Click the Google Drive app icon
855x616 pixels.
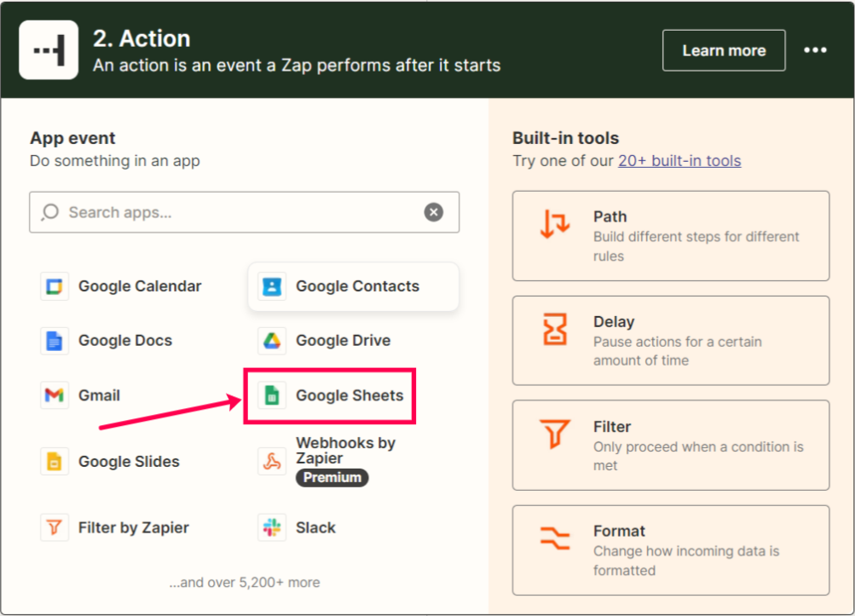tap(272, 341)
